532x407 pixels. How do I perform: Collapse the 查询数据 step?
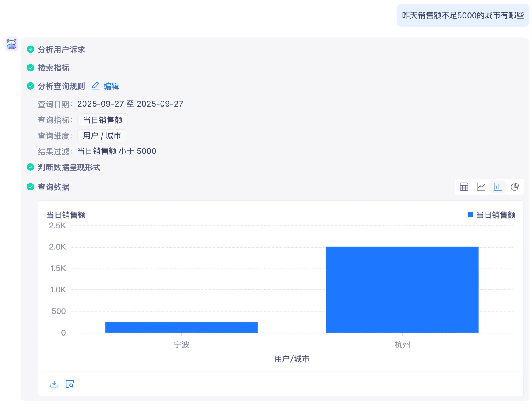[x=54, y=187]
